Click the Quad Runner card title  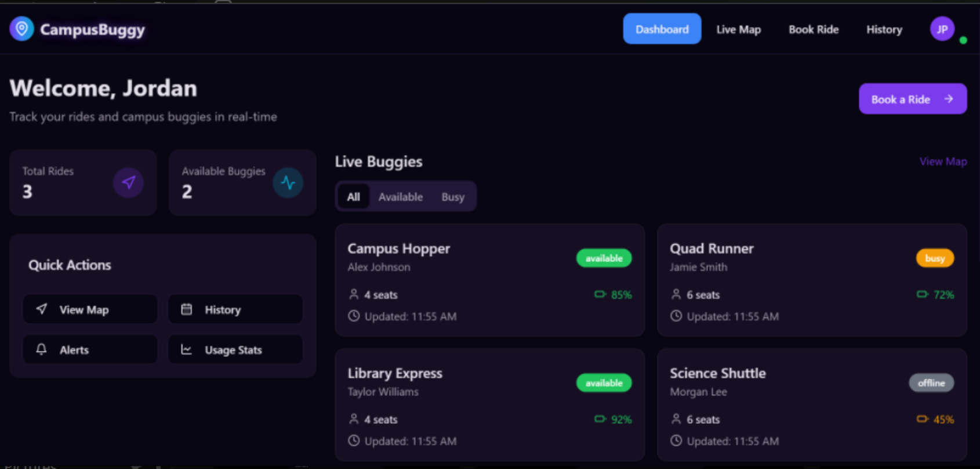point(712,248)
